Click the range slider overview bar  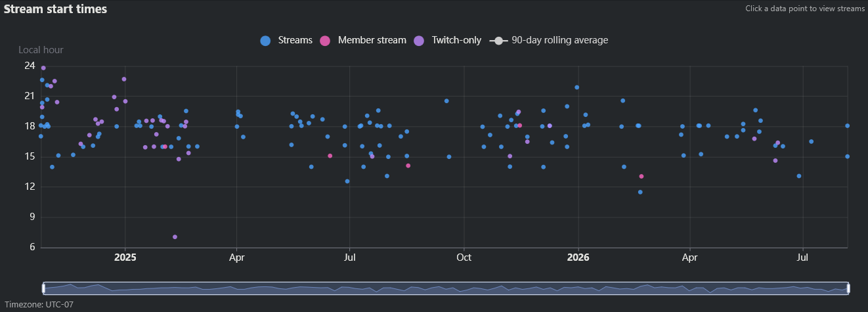(x=445, y=288)
